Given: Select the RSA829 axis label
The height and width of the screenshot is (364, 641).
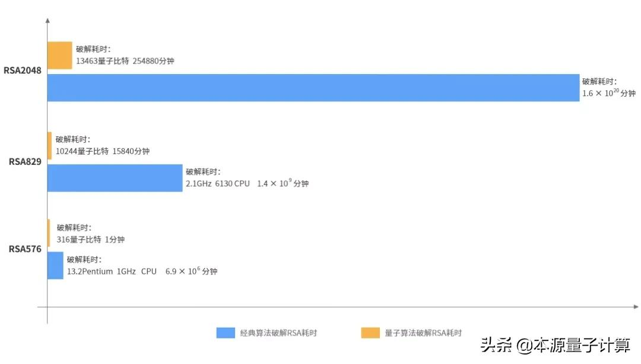Looking at the screenshot, I should click(x=25, y=162).
